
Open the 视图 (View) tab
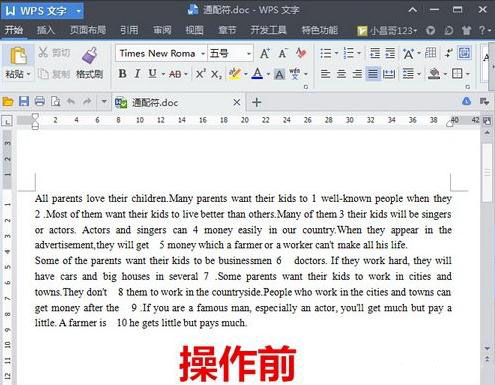coord(194,30)
